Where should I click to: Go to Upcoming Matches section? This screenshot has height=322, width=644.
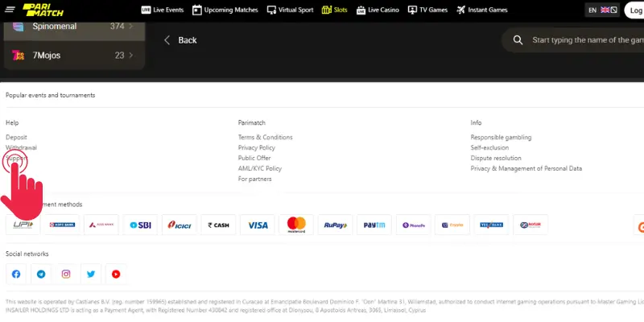(225, 10)
